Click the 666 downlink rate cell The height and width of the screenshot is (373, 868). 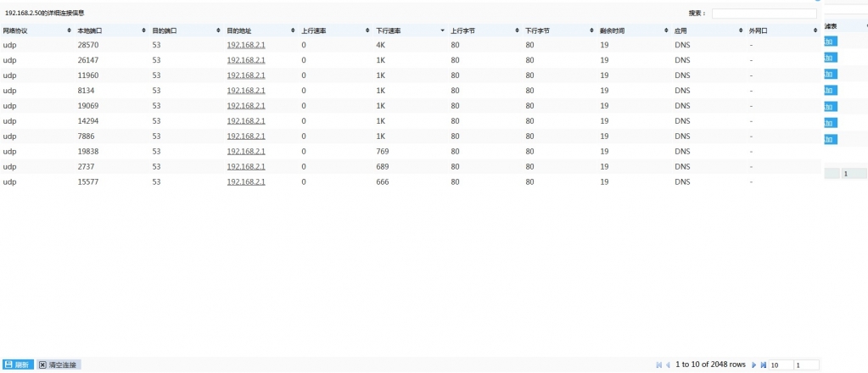(x=383, y=181)
